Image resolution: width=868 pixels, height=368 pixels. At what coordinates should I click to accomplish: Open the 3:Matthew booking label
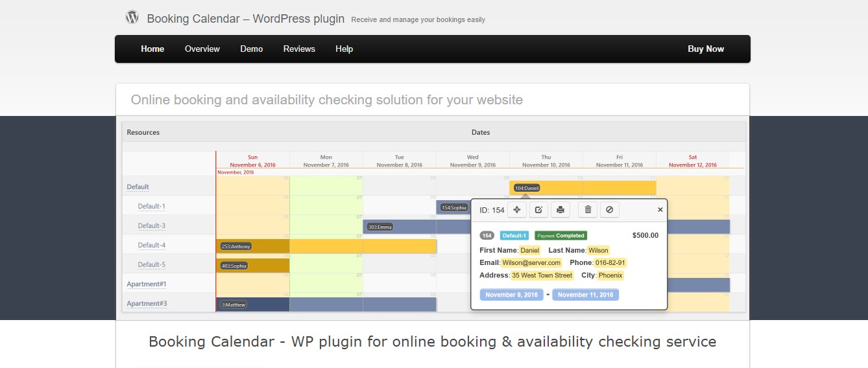coord(234,305)
